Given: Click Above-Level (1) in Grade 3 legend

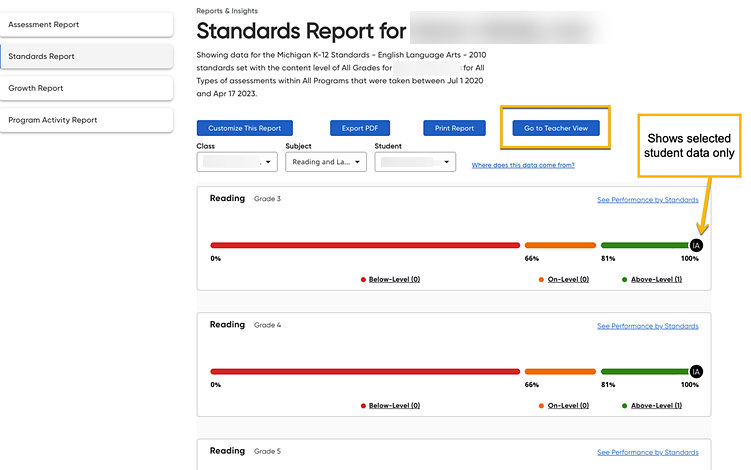Looking at the screenshot, I should 656,279.
